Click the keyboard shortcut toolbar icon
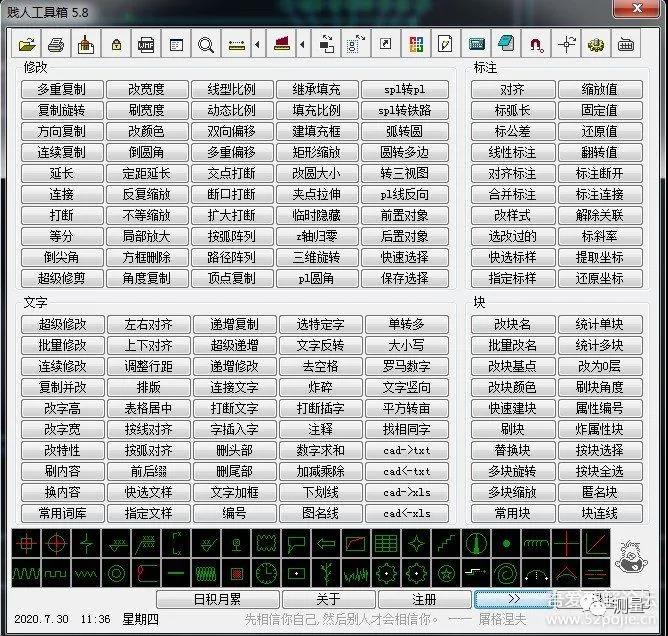 tap(626, 44)
